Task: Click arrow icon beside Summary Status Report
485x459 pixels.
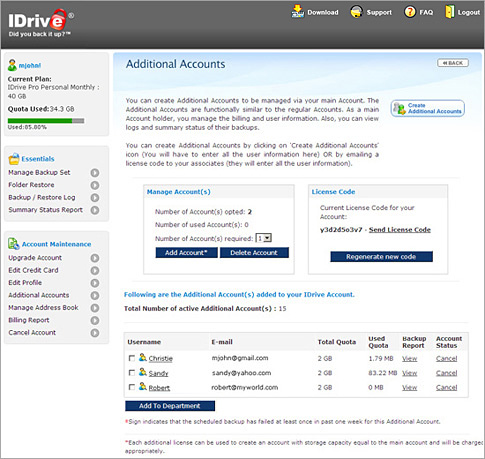Action: pyautogui.click(x=95, y=210)
